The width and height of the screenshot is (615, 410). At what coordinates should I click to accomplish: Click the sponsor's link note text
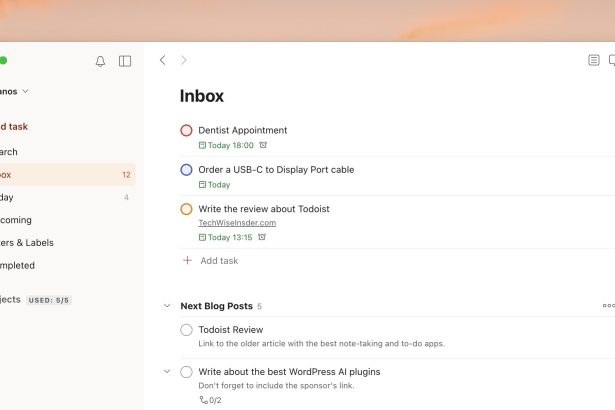[x=276, y=386]
